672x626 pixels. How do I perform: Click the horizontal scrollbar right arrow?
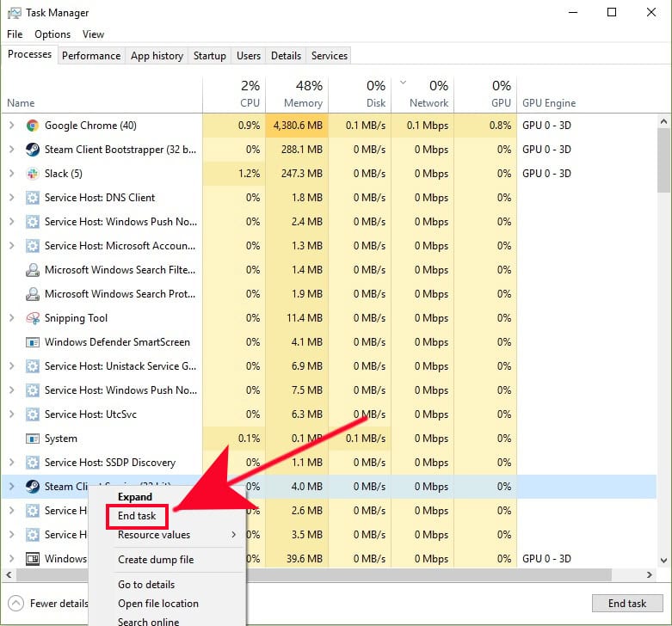point(650,574)
